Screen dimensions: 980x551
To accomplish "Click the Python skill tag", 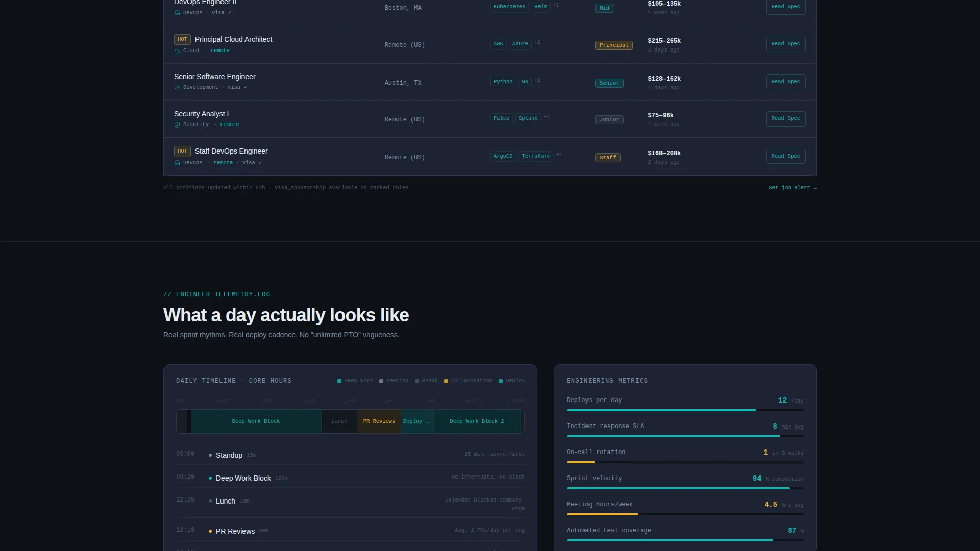I will pyautogui.click(x=503, y=82).
